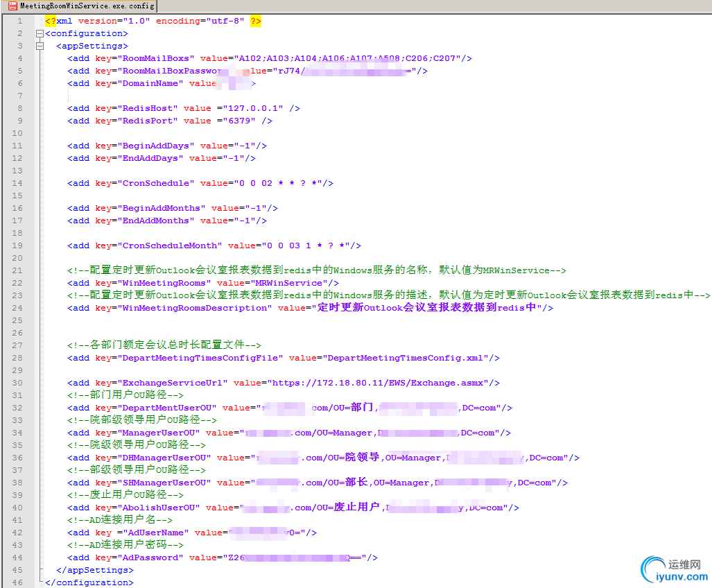Viewport: 712px width, 588px height.
Task: Click the DomainName key text
Action: pyautogui.click(x=150, y=83)
